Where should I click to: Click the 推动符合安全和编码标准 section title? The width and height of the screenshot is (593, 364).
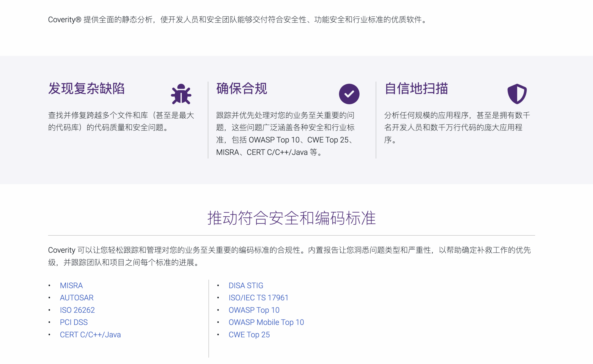click(x=291, y=218)
